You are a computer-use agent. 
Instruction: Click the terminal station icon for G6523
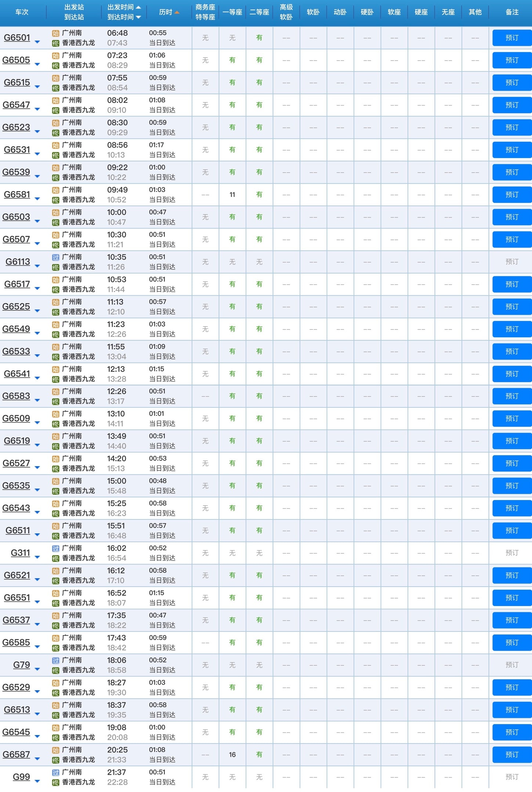tap(55, 133)
